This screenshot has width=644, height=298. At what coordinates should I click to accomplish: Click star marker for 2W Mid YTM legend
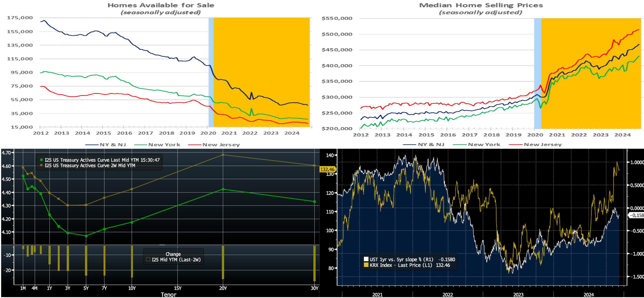click(41, 166)
